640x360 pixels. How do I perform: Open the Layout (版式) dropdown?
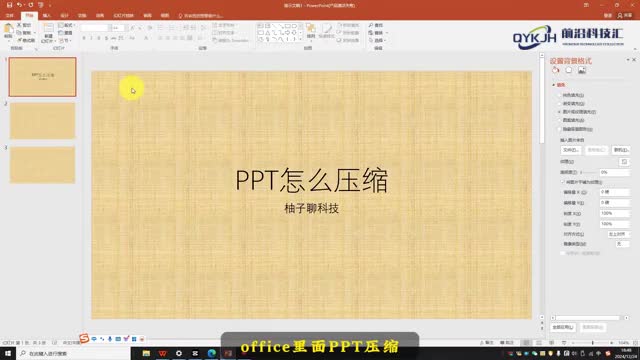[x=66, y=25]
